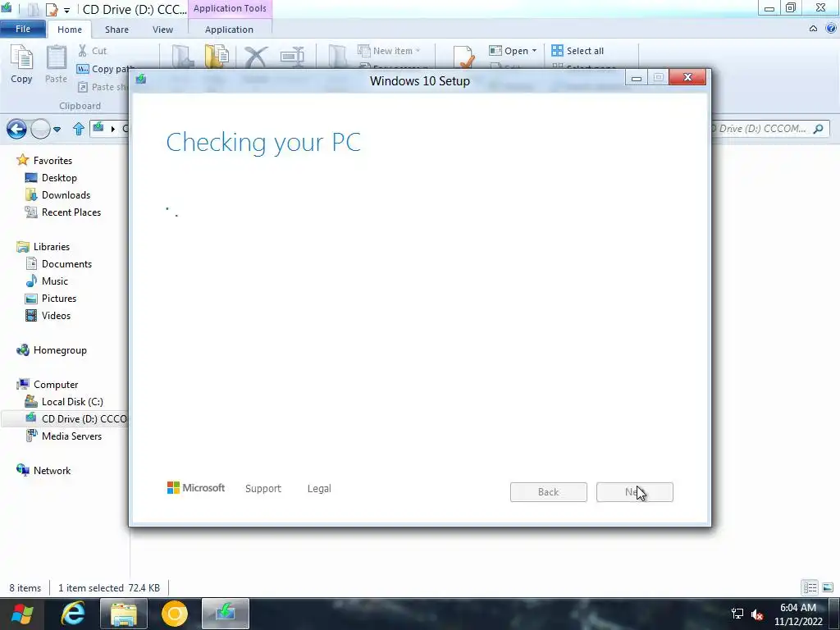Screen dimensions: 840x630
Task: Click the address bar breadcrumb arrow
Action: [112, 129]
